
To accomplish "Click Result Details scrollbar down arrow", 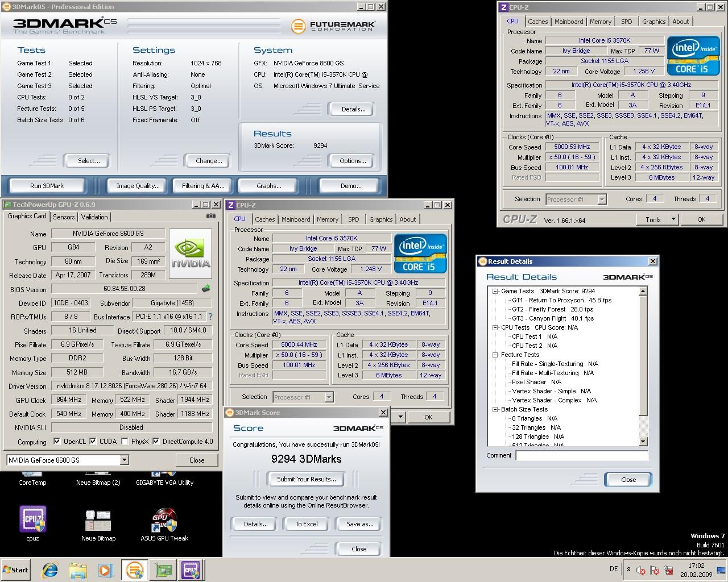I will click(643, 442).
